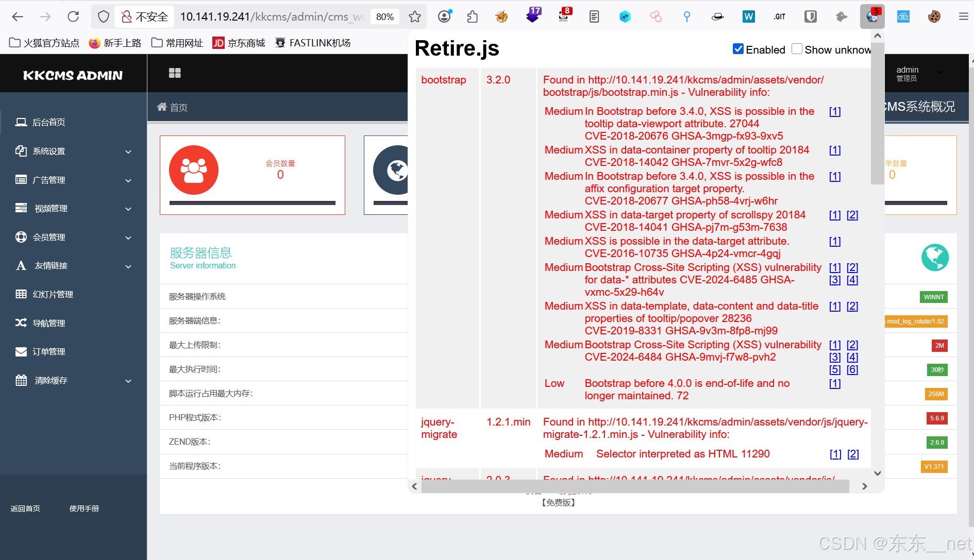
Task: Open the 京东商城 bookmark
Action: 239,43
